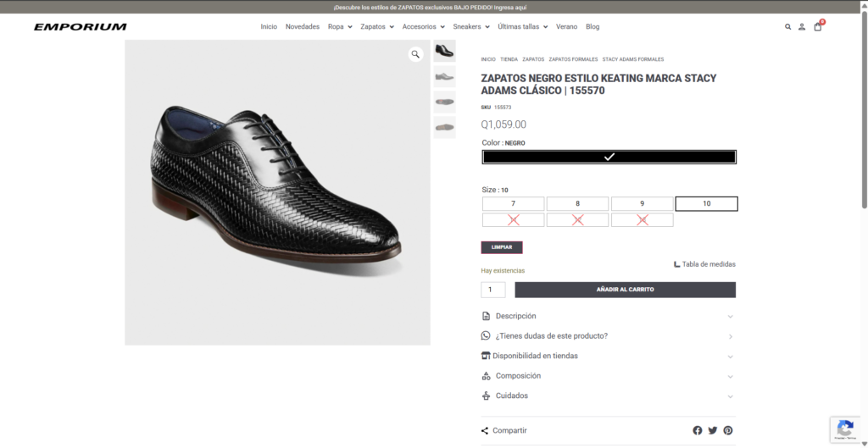Screen dimensions: 868x448
Task: Click the store icon next to Disponibilidad en tiendas
Action: point(486,356)
